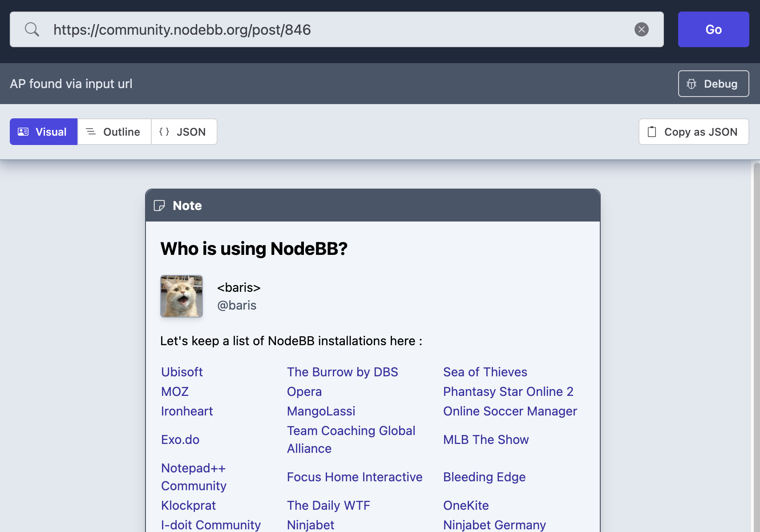Open the Klockprat link
The height and width of the screenshot is (532, 760).
(188, 505)
